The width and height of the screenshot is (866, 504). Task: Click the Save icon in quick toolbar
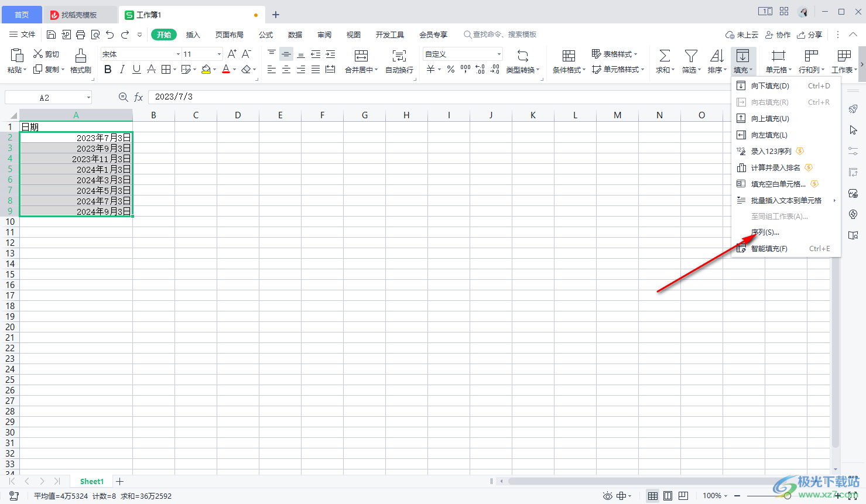coord(51,35)
